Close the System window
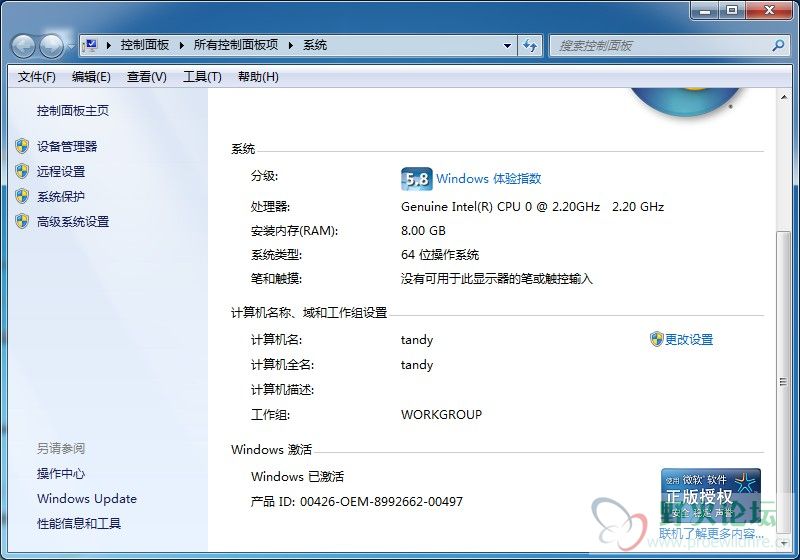The height and width of the screenshot is (560, 800). tap(769, 10)
